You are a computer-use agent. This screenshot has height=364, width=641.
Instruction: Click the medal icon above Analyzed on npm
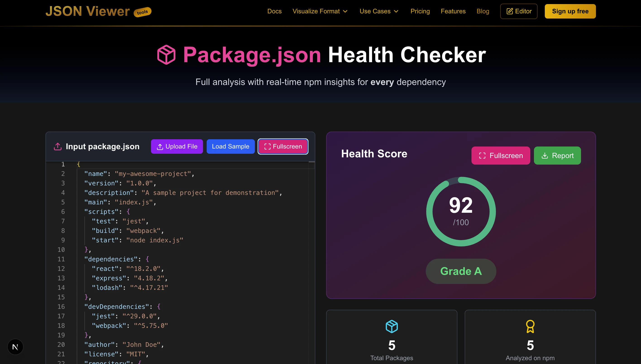[x=530, y=326]
